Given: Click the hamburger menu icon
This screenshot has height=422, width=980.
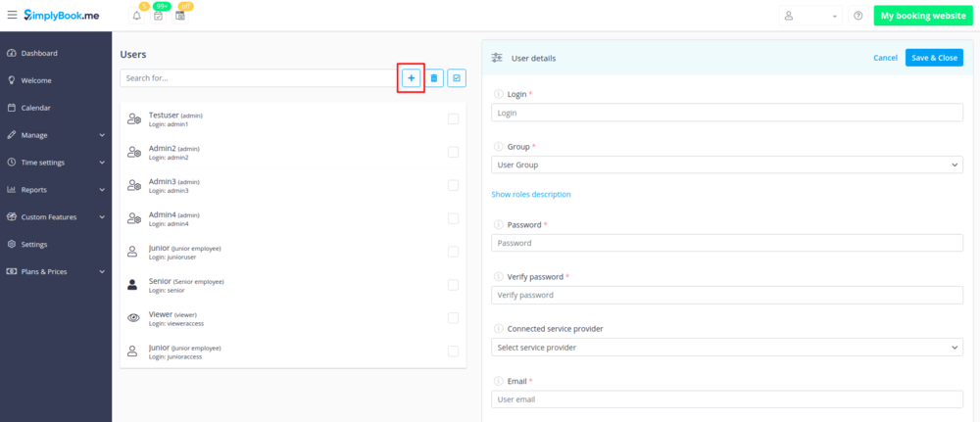Looking at the screenshot, I should (12, 16).
